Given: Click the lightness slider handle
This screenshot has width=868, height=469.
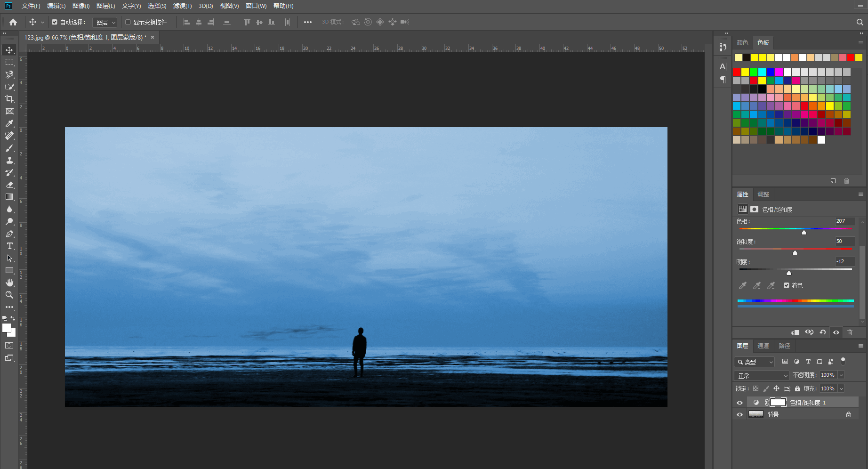Looking at the screenshot, I should coord(789,273).
